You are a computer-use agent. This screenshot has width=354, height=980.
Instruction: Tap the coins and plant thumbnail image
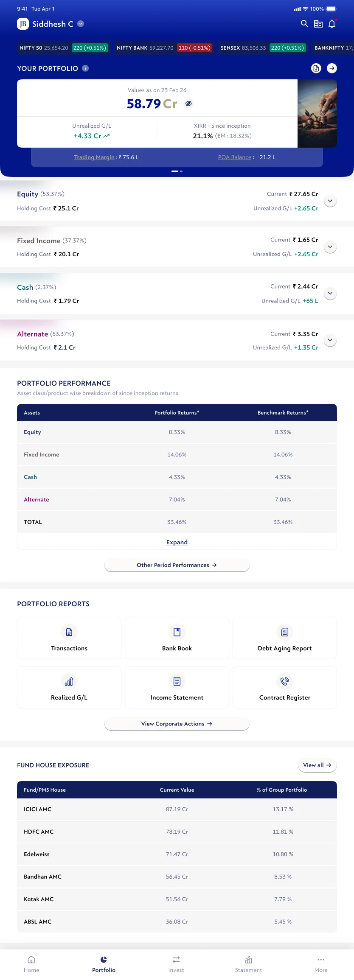(x=317, y=113)
